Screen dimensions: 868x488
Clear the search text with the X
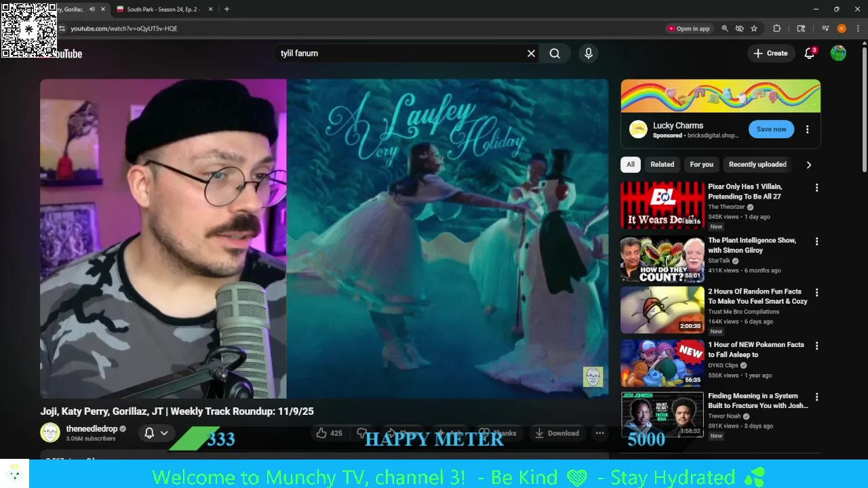tap(531, 54)
